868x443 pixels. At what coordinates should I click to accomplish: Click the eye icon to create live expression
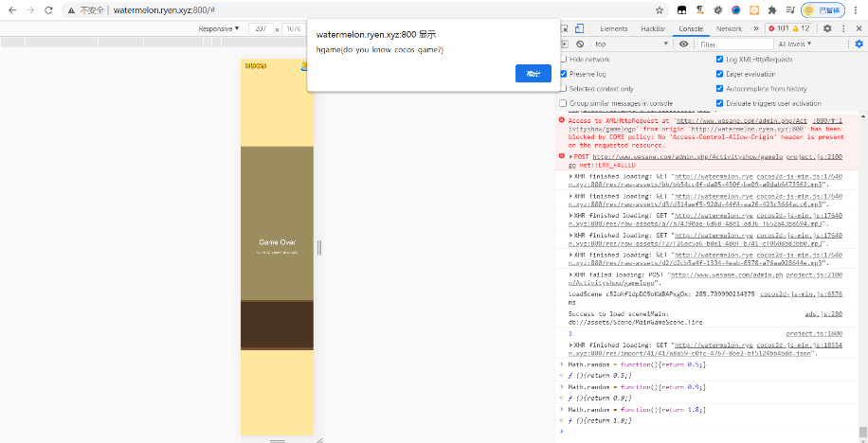point(684,44)
